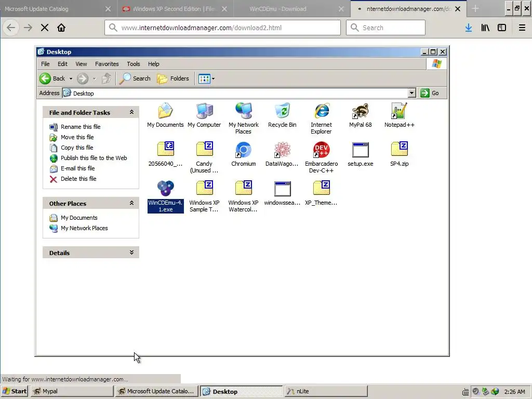Toggle the browser sidebar icon
The height and width of the screenshot is (399, 532).
click(502, 28)
